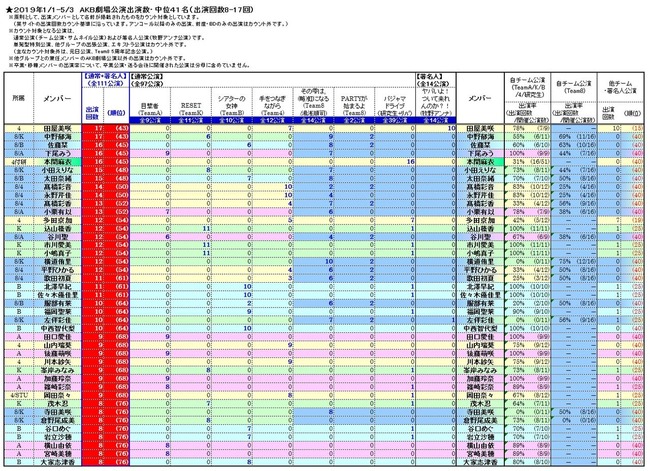Select the title line starting ★2019年1/1-5/3
Screen dimensions: 650x471
click(129, 9)
